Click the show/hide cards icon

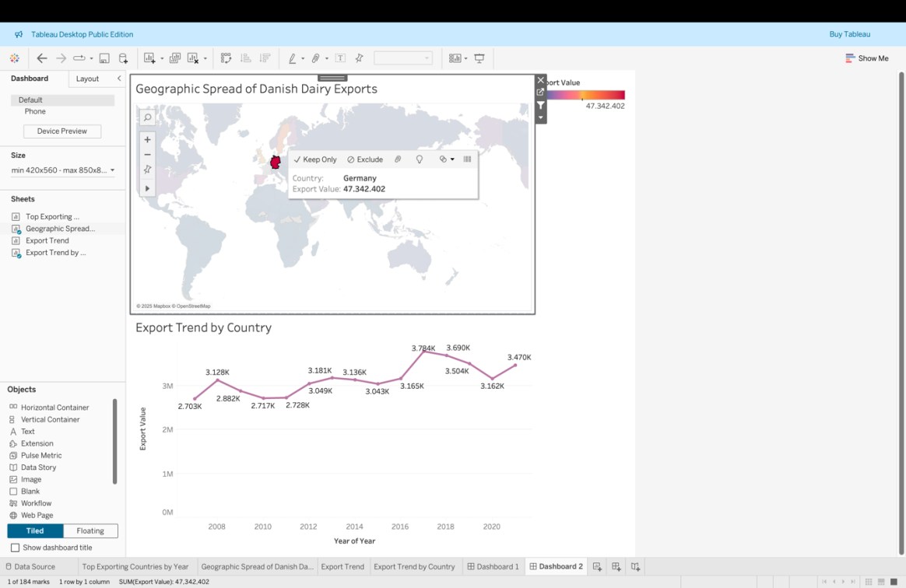455,58
